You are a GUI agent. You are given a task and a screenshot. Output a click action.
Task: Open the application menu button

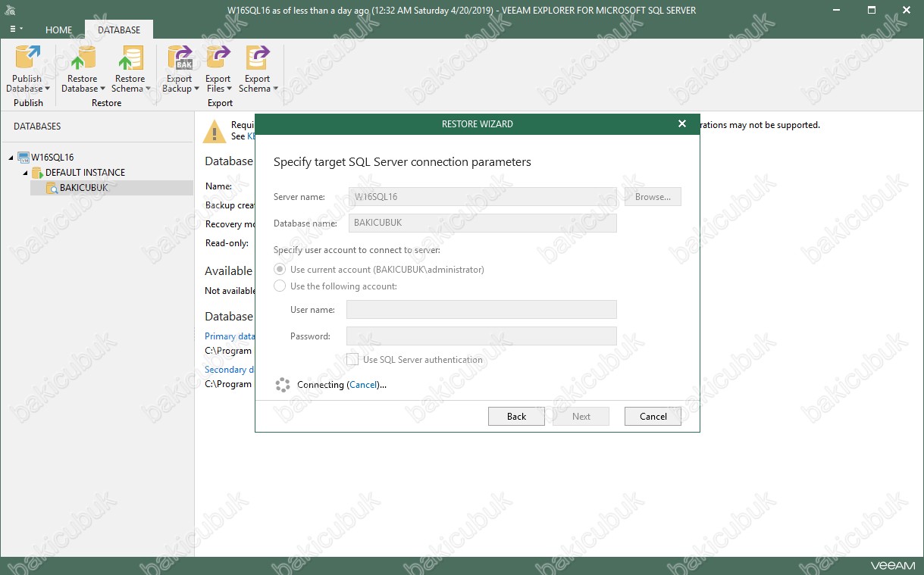pyautogui.click(x=16, y=29)
